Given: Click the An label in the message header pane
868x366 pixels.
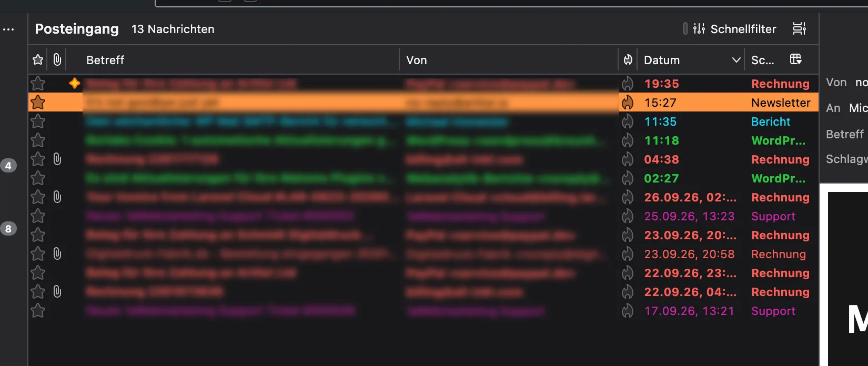Looking at the screenshot, I should click(833, 108).
